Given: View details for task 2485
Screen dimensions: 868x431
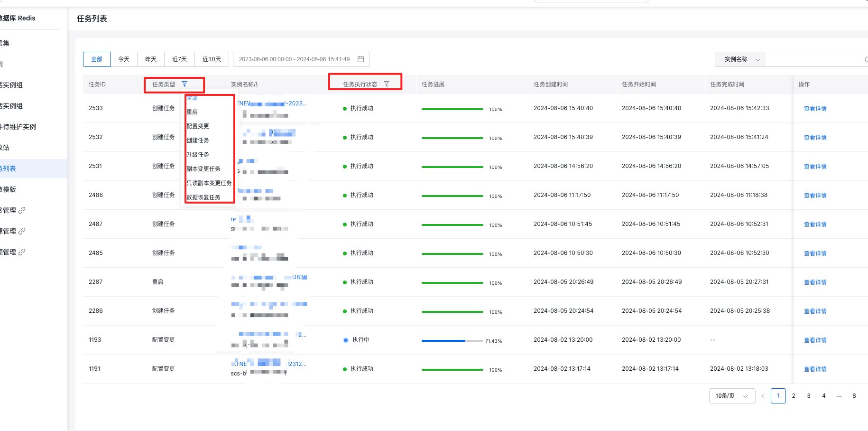Looking at the screenshot, I should coord(815,253).
